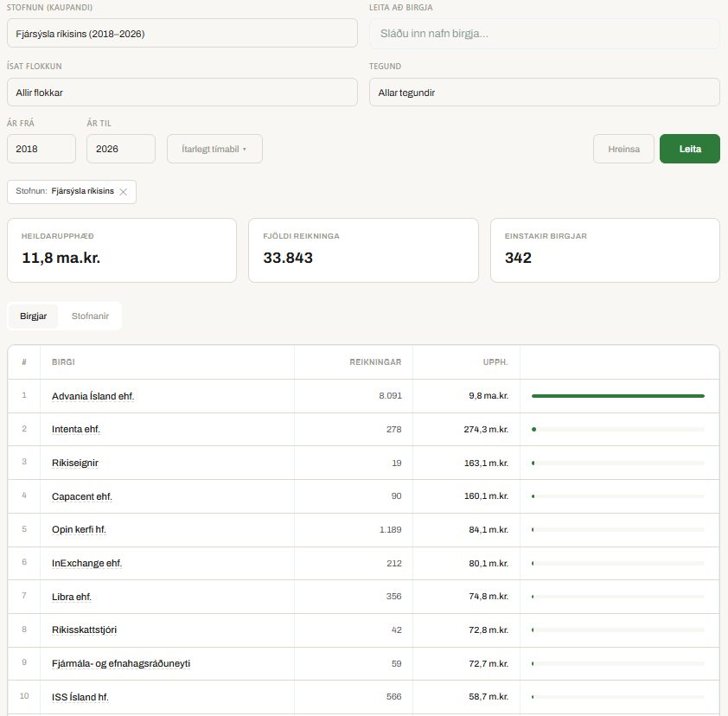
Task: Open the Stofnun (kaupandi) selector
Action: [x=182, y=34]
